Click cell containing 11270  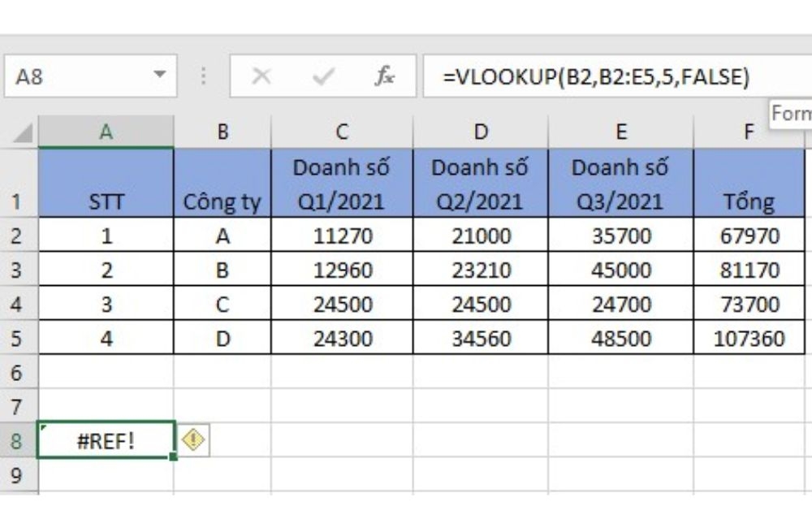click(342, 236)
